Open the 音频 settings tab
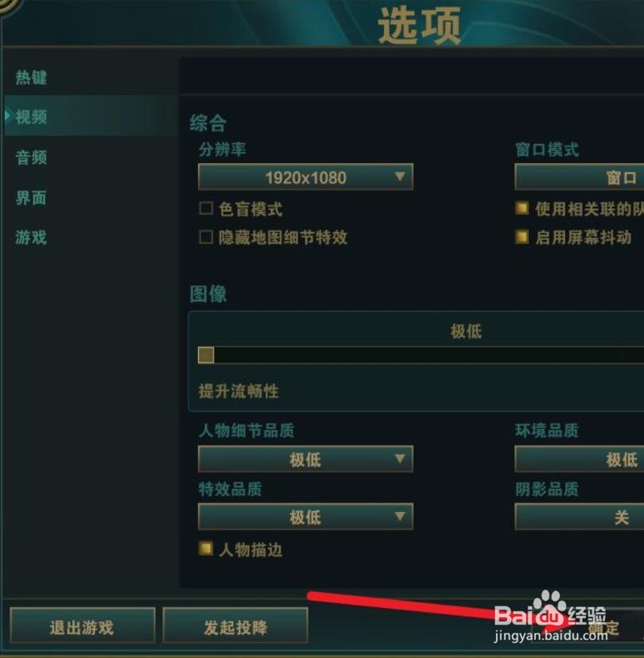The image size is (644, 658). click(31, 158)
